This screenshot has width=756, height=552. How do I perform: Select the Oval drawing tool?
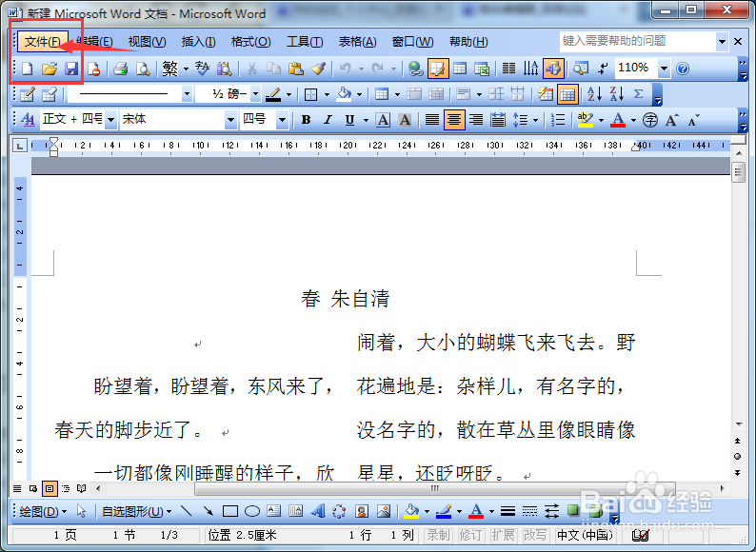coord(252,511)
